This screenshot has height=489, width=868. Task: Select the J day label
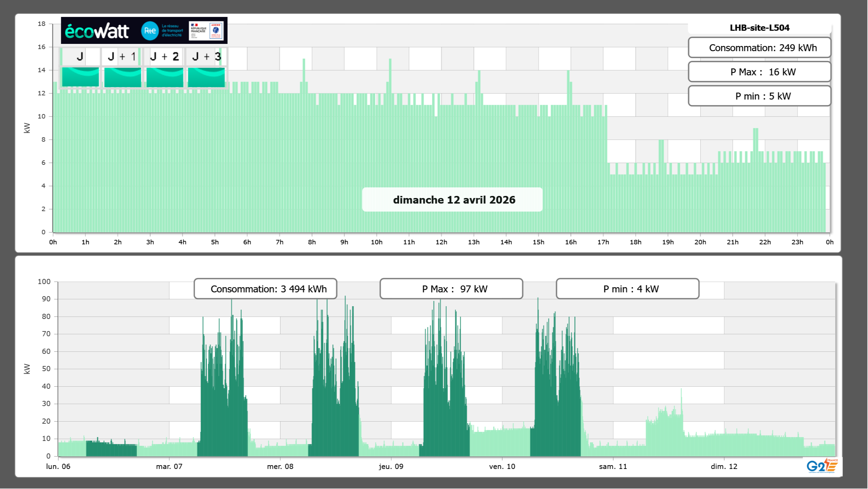click(80, 56)
